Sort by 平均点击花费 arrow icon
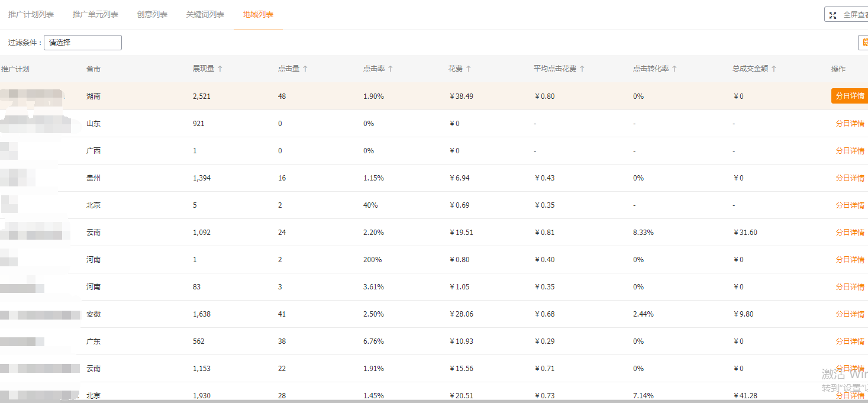The image size is (868, 403). 582,69
